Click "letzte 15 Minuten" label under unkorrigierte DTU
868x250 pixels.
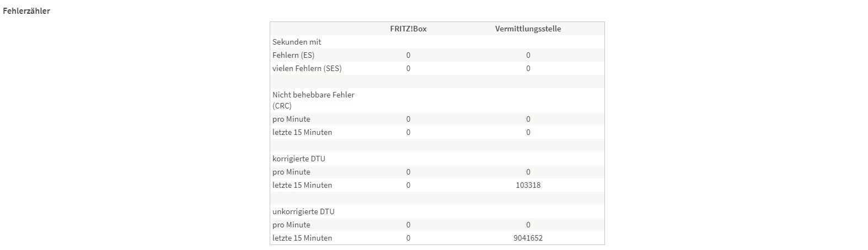point(302,238)
